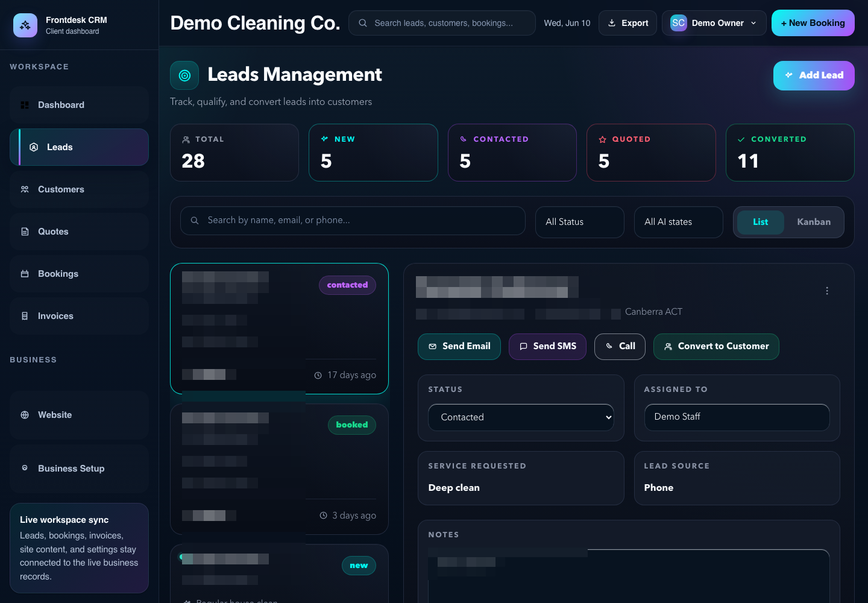Click Convert to Customer button
The image size is (868, 603).
(x=716, y=347)
